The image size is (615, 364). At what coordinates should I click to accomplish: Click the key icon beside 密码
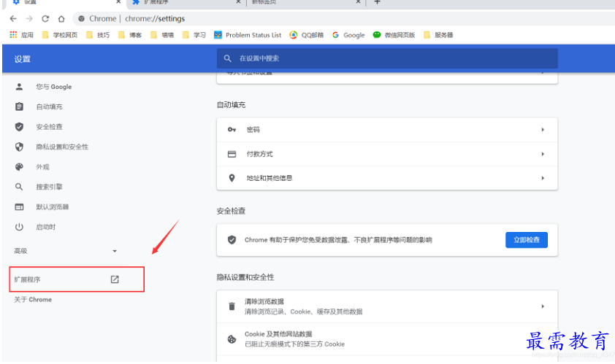(x=232, y=130)
